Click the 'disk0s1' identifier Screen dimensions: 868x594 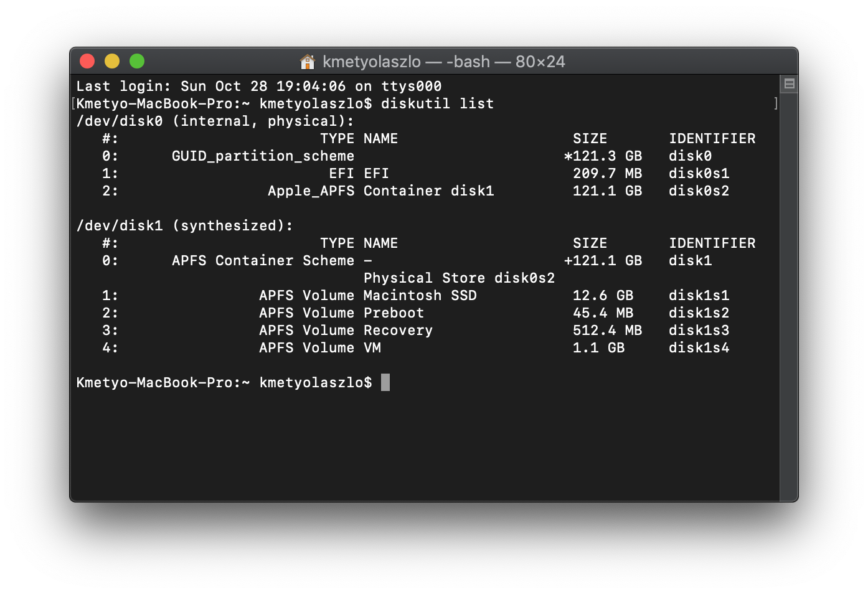[x=699, y=174]
